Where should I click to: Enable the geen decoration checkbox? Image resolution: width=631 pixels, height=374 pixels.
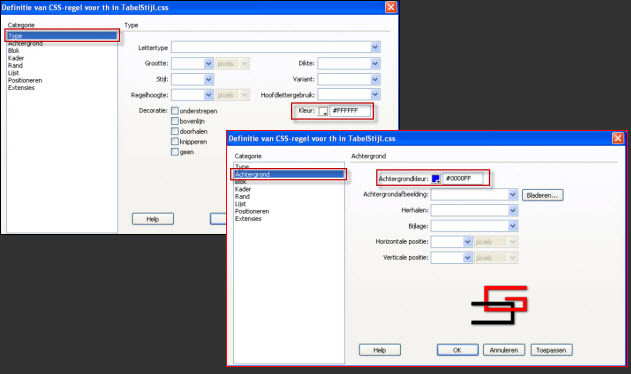click(175, 152)
